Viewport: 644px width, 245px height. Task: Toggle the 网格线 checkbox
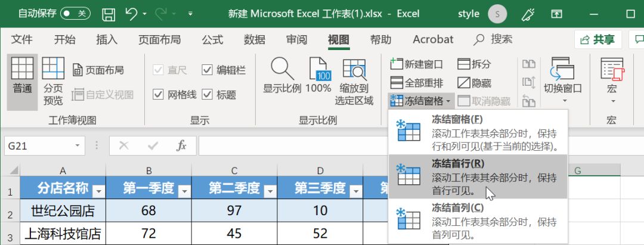point(158,95)
